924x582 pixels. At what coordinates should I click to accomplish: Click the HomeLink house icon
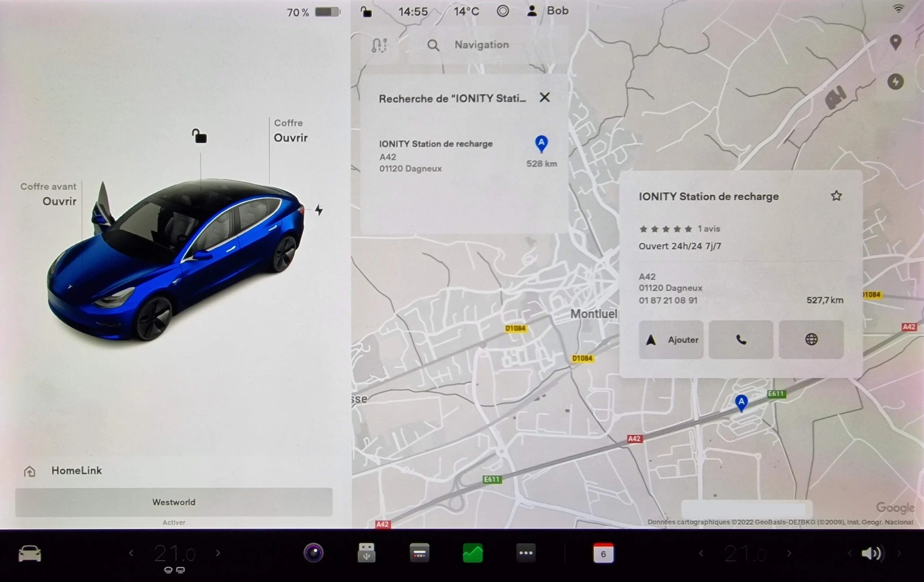[28, 469]
